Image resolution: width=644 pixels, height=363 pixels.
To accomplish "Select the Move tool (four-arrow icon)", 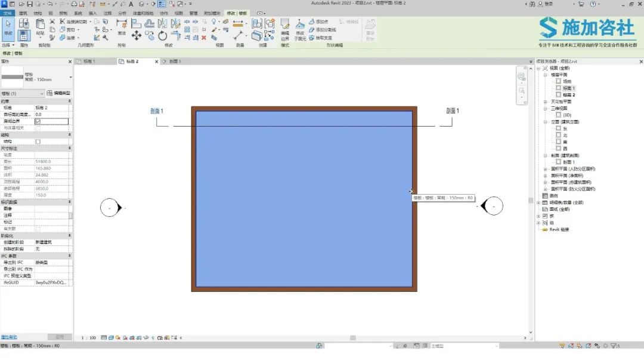I will click(137, 35).
